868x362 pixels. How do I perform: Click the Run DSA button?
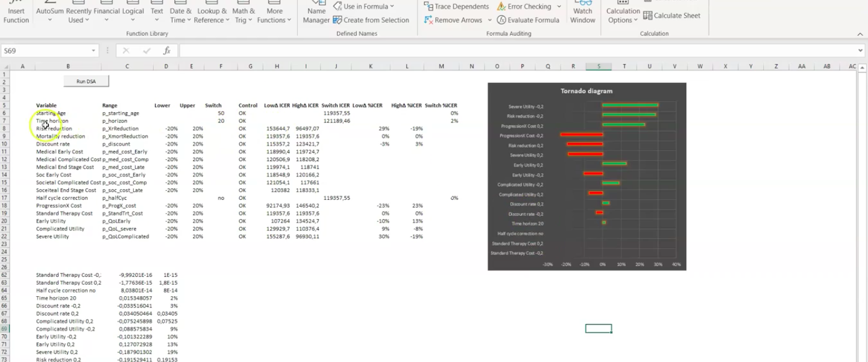86,81
